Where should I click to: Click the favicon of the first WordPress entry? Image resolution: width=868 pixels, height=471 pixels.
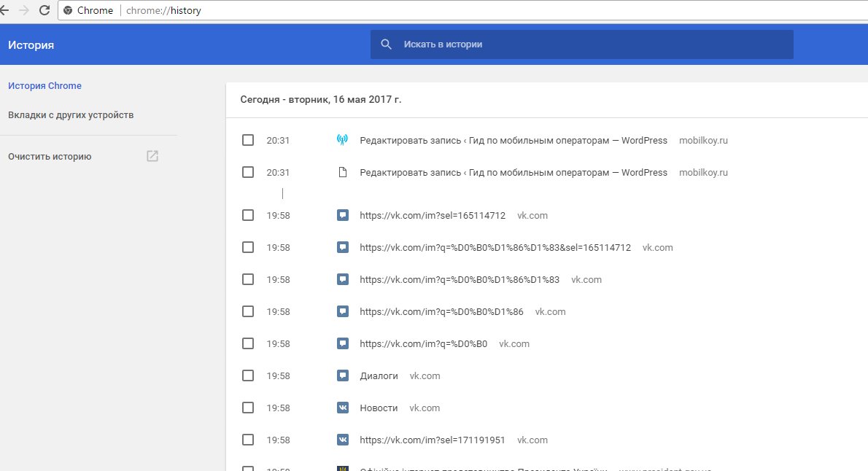click(x=342, y=140)
